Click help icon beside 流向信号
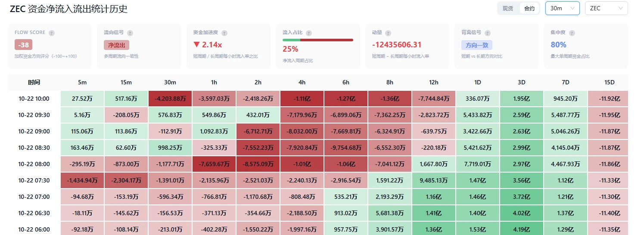Image resolution: width=644 pixels, height=235 pixels. tap(130, 33)
